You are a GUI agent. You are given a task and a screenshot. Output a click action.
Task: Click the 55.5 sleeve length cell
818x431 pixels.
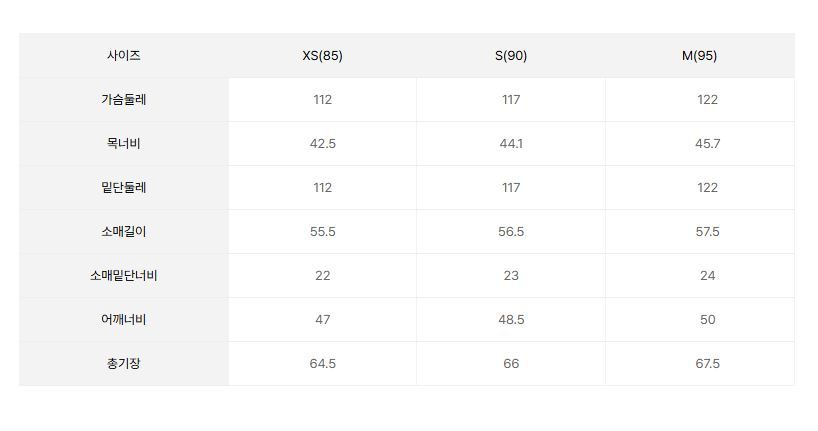click(x=322, y=232)
